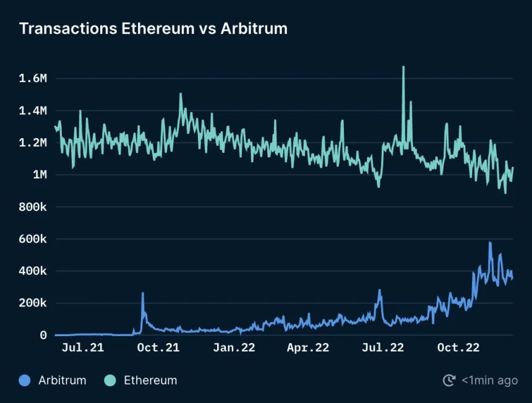
Task: Click the Arbitrum peak near 600k
Action: (x=490, y=243)
